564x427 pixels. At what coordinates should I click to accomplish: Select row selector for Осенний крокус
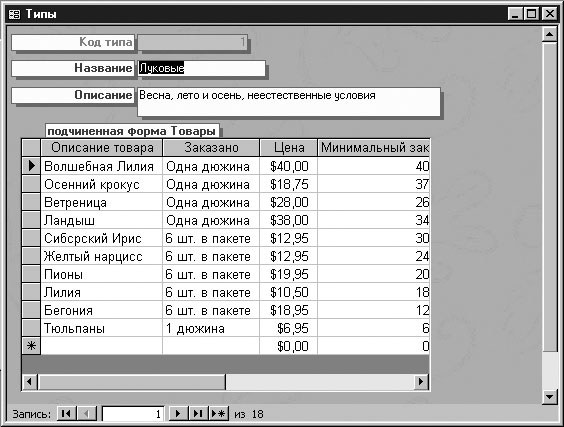tap(31, 184)
